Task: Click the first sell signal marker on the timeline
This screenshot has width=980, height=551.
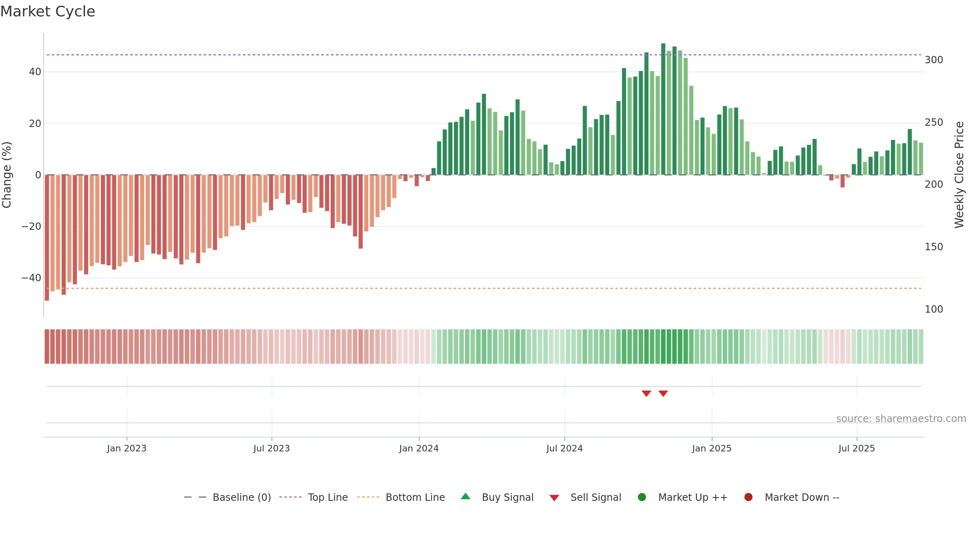Action: tap(646, 393)
